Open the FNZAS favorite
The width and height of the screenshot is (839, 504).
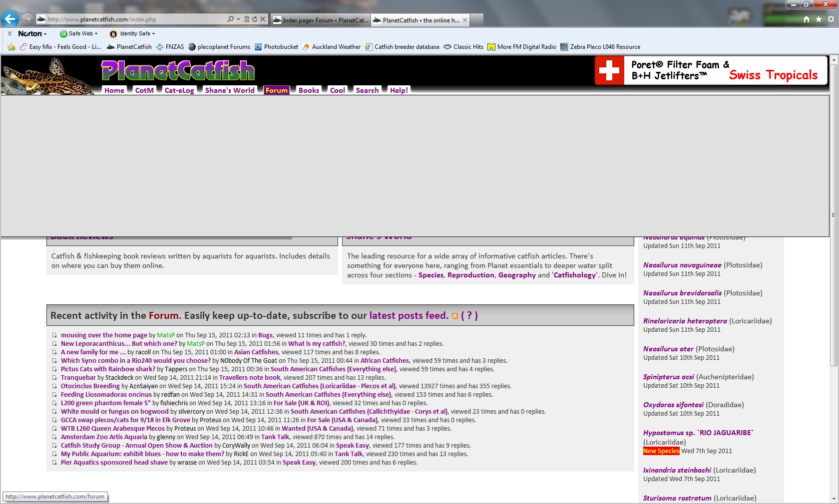tap(170, 47)
